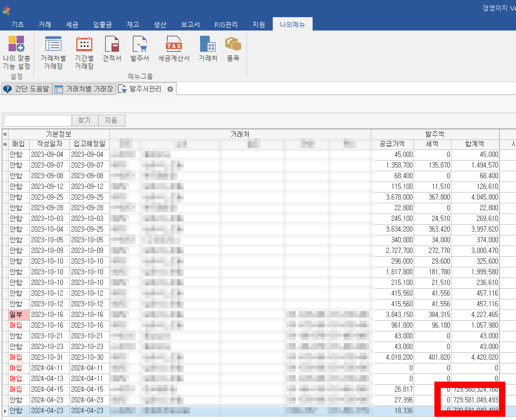Open the 재고 ribbon tab

click(x=132, y=25)
